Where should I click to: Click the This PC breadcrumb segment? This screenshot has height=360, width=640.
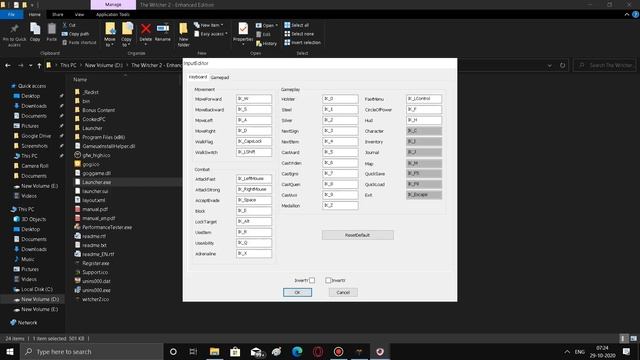[x=68, y=65]
